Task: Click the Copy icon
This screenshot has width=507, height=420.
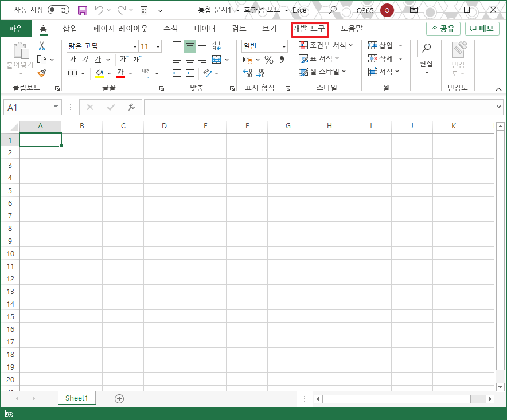Action: point(42,60)
